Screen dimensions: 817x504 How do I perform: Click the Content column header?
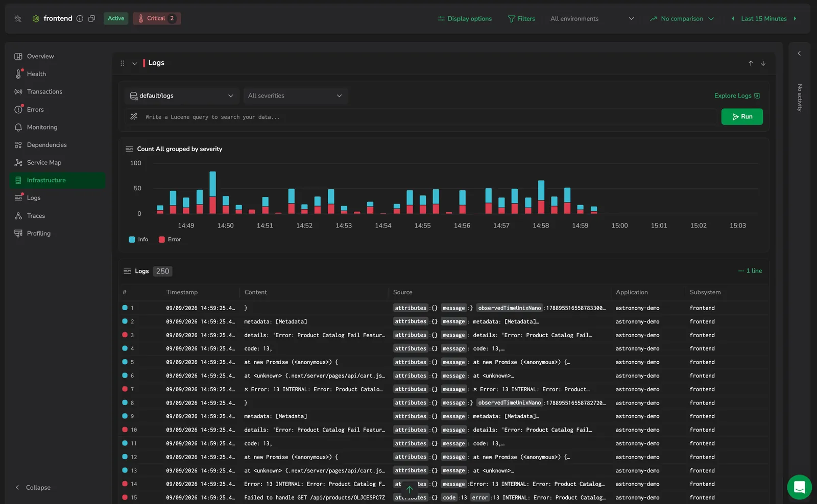pos(256,292)
